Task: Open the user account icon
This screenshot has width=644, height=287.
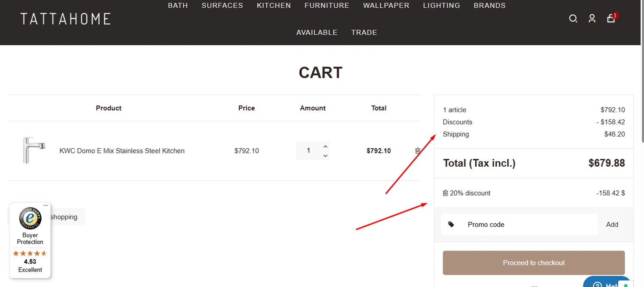Action: [592, 18]
